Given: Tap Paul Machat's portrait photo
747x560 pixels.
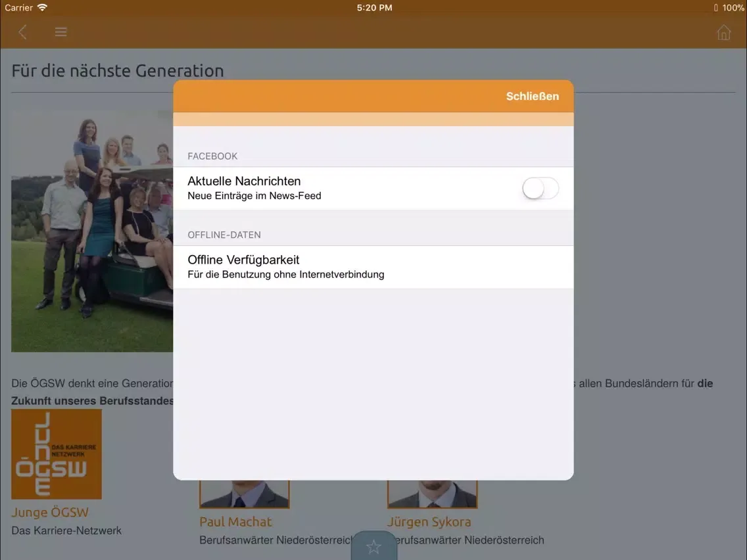Looking at the screenshot, I should (x=245, y=494).
